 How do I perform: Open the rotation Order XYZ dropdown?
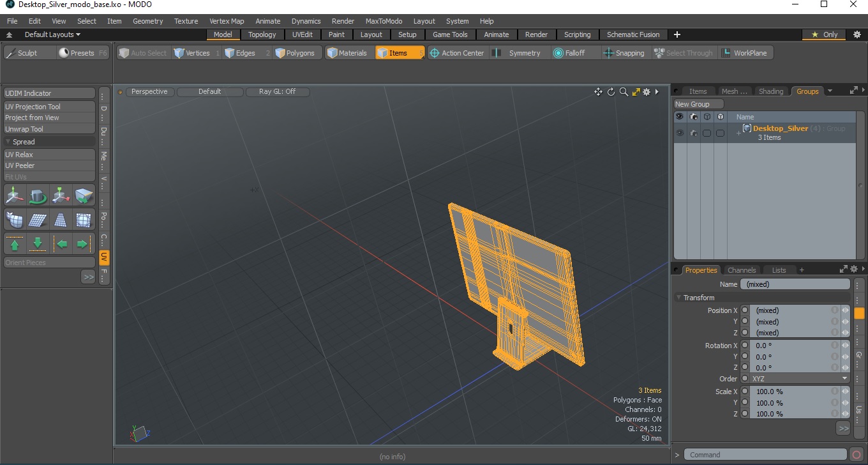pyautogui.click(x=799, y=379)
